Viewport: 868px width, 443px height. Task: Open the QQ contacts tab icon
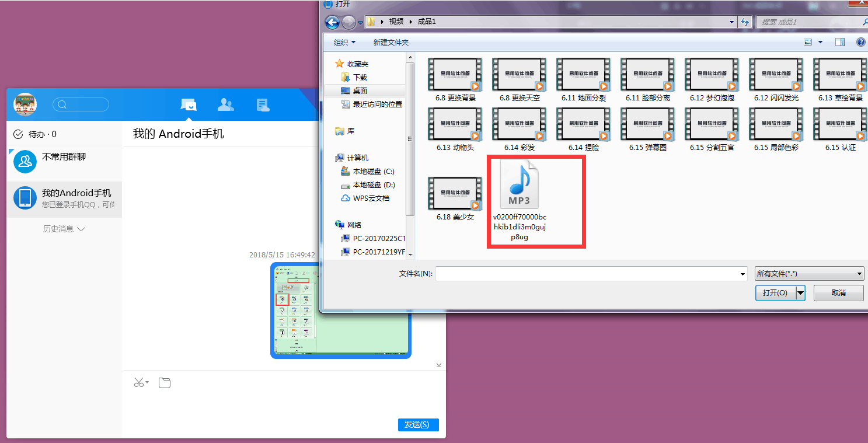pos(225,105)
